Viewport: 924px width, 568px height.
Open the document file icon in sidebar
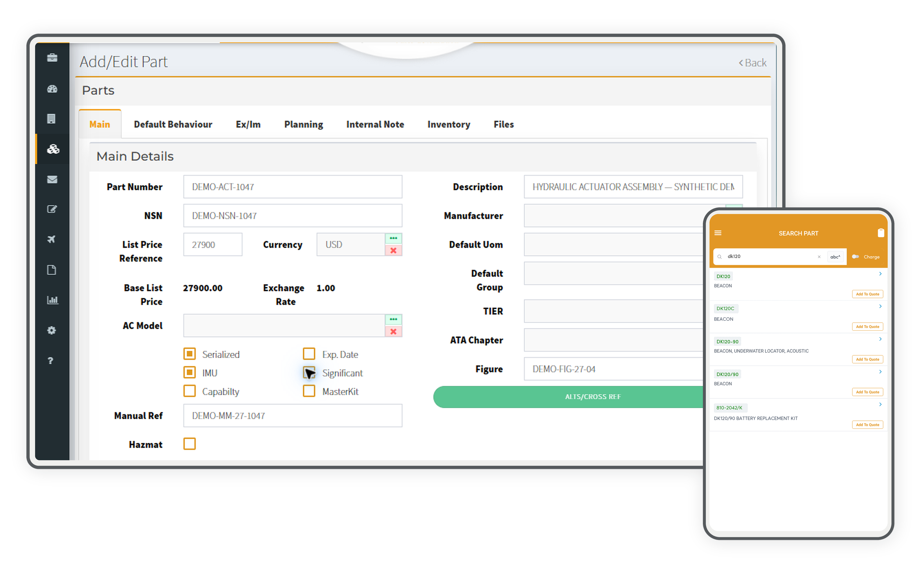click(51, 270)
